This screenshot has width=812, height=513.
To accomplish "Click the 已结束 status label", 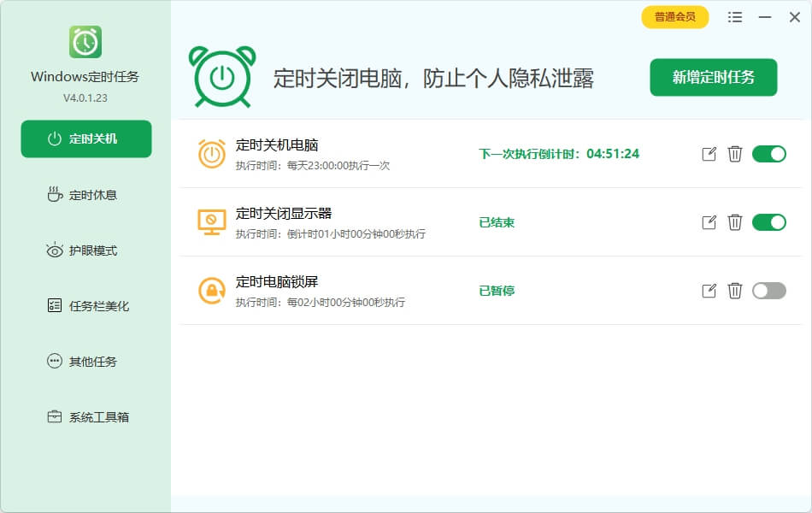I will pyautogui.click(x=497, y=222).
